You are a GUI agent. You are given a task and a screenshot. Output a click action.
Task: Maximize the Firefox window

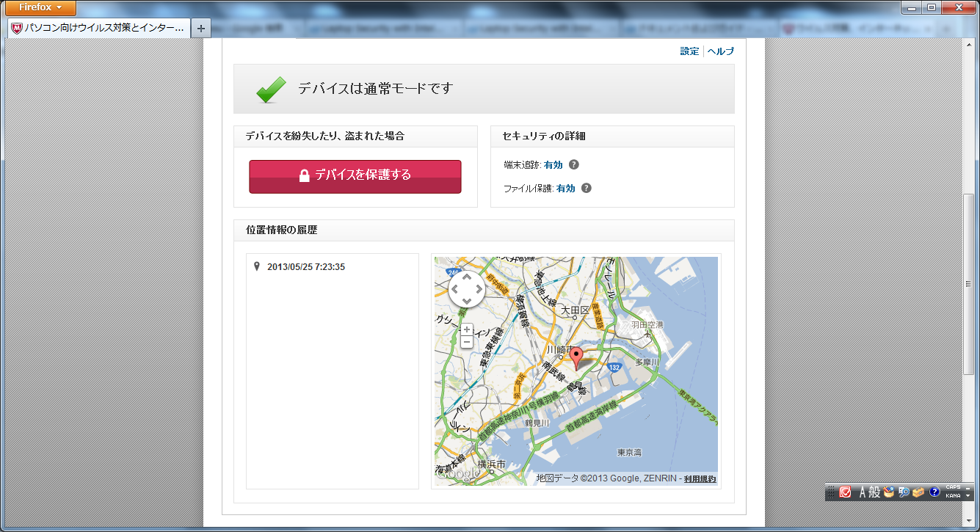[932, 7]
